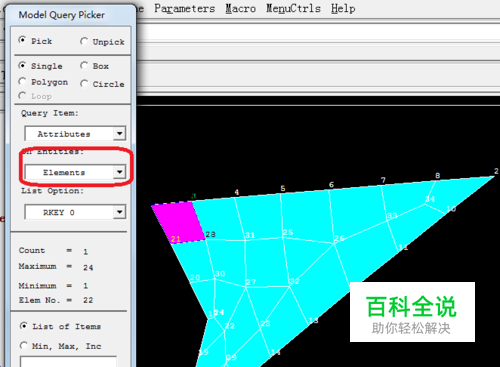Screen dimensions: 500x367
Task: Click node label 6 on top edge
Action: (x=331, y=185)
